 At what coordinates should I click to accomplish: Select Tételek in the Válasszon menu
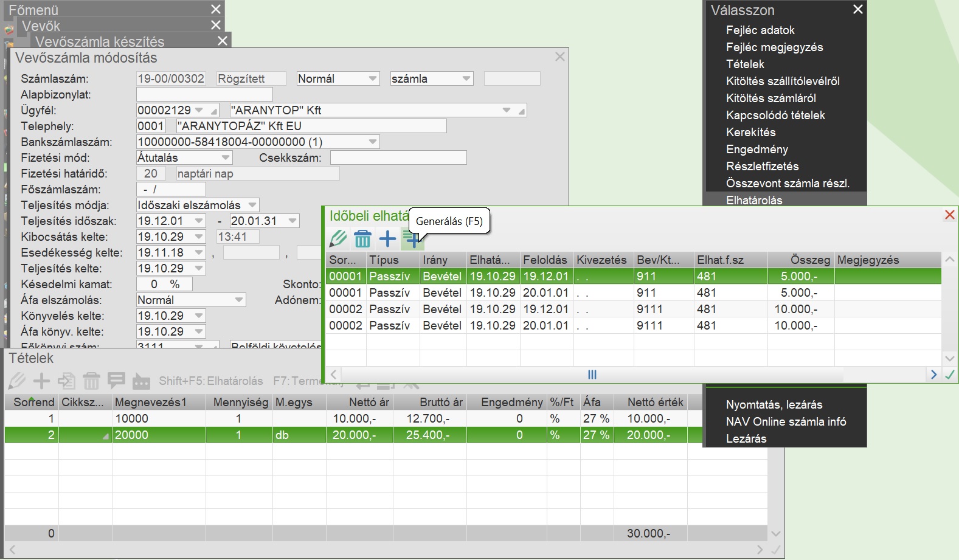(745, 64)
